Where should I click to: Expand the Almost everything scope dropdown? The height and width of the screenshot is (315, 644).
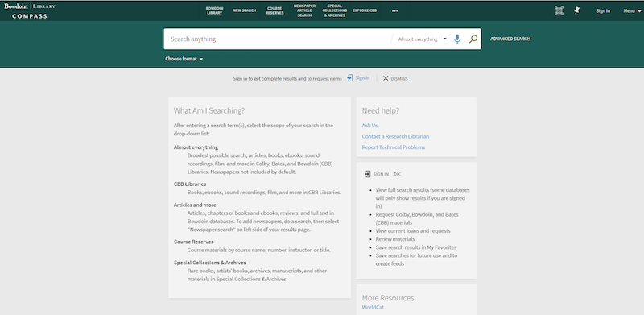(422, 39)
